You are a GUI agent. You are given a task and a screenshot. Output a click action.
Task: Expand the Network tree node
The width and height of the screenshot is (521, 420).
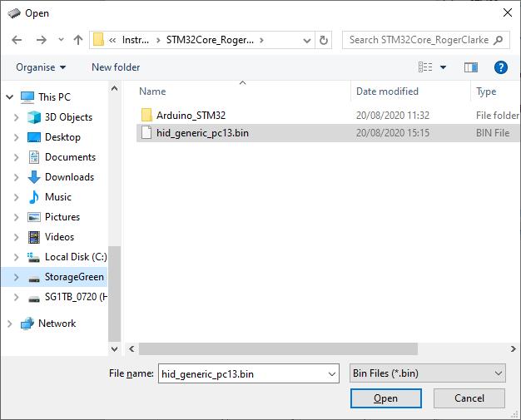coord(9,324)
